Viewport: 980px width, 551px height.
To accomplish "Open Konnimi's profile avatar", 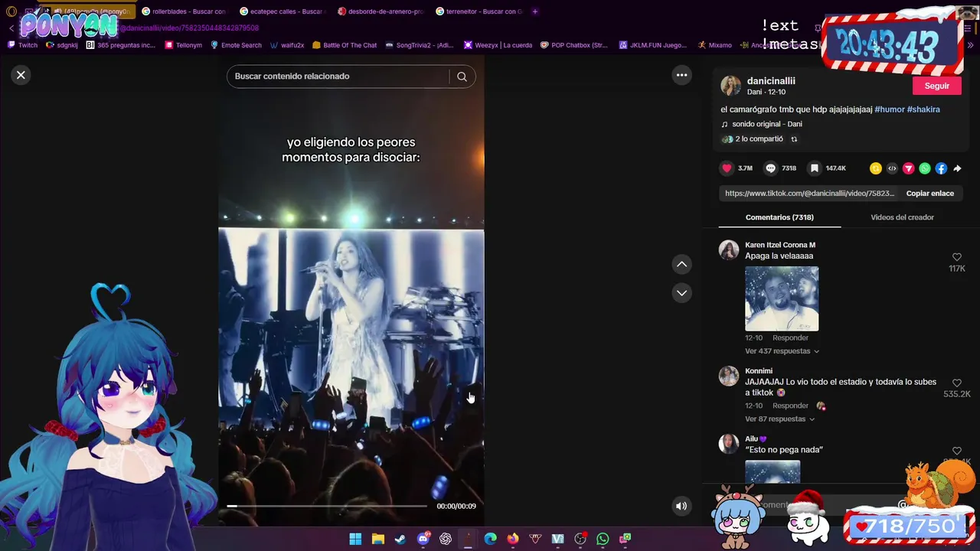I will (x=729, y=376).
